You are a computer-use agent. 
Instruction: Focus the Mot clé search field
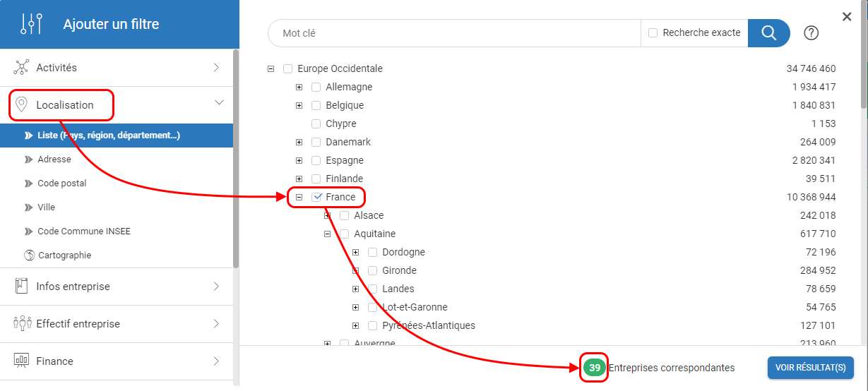[452, 33]
